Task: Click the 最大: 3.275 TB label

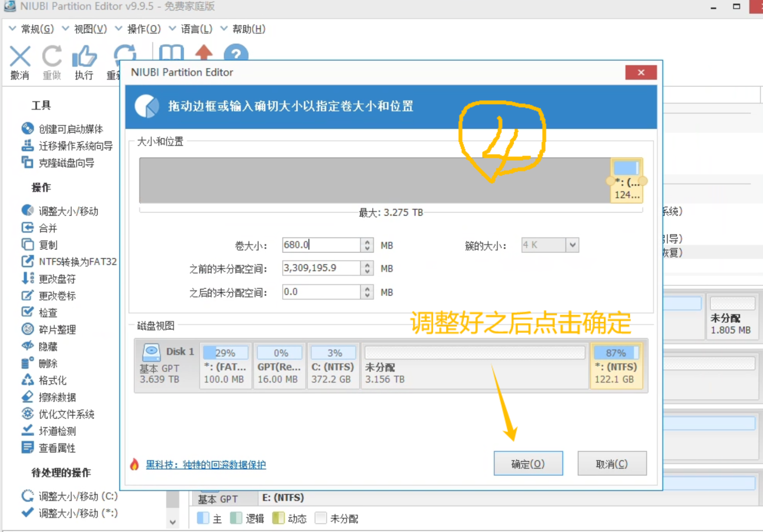Action: [x=391, y=213]
